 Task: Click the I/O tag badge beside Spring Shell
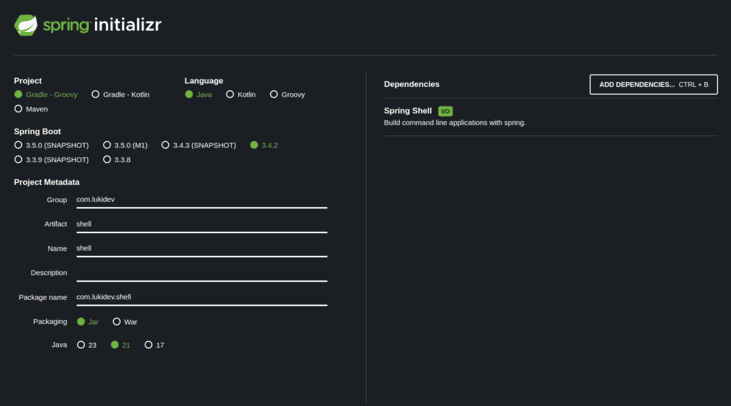pos(445,111)
